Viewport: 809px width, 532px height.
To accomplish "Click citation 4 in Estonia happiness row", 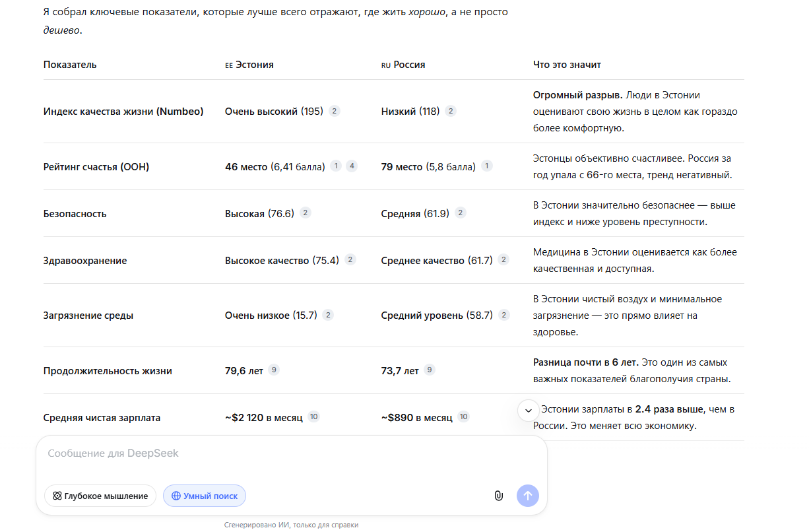I will point(352,166).
